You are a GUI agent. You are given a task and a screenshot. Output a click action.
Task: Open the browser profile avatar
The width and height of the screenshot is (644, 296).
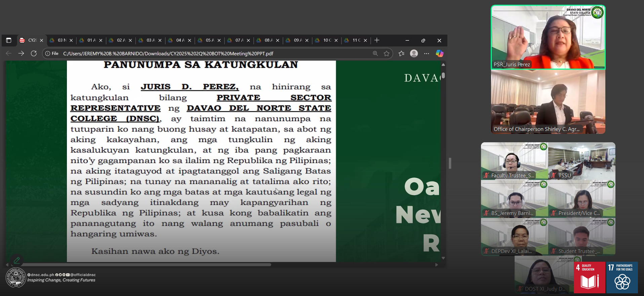tap(414, 53)
